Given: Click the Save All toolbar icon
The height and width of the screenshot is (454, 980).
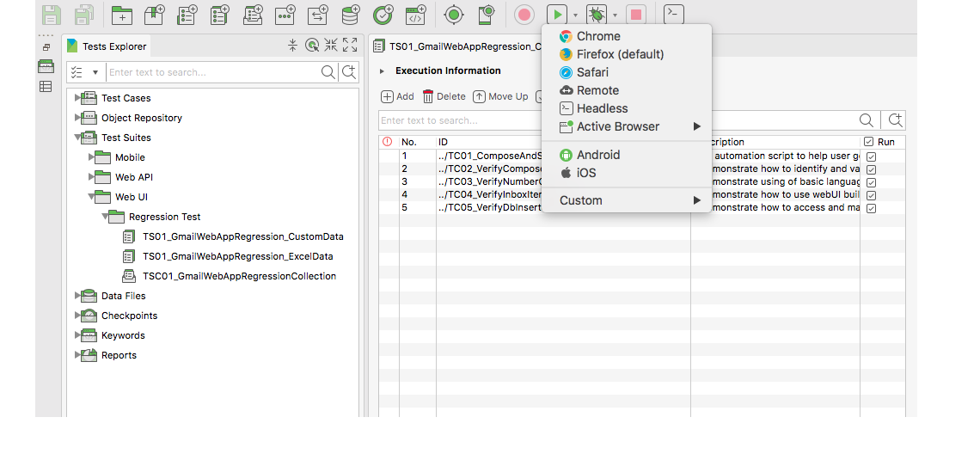Looking at the screenshot, I should 83,15.
